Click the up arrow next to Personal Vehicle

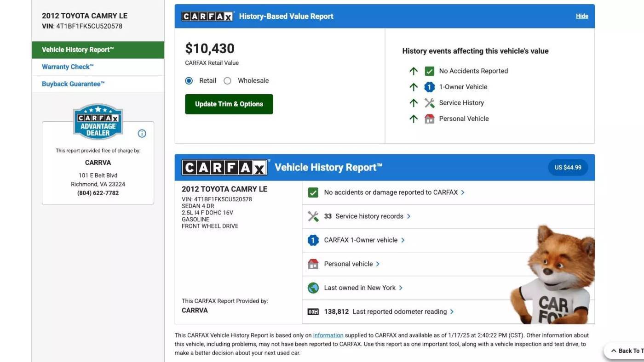point(414,119)
